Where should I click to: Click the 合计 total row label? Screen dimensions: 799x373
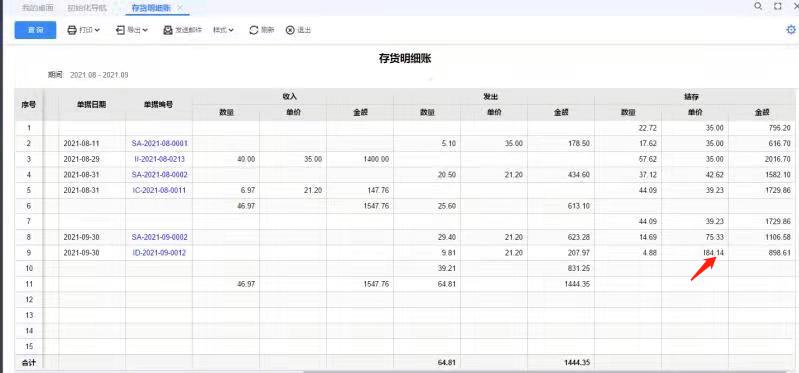tap(28, 363)
